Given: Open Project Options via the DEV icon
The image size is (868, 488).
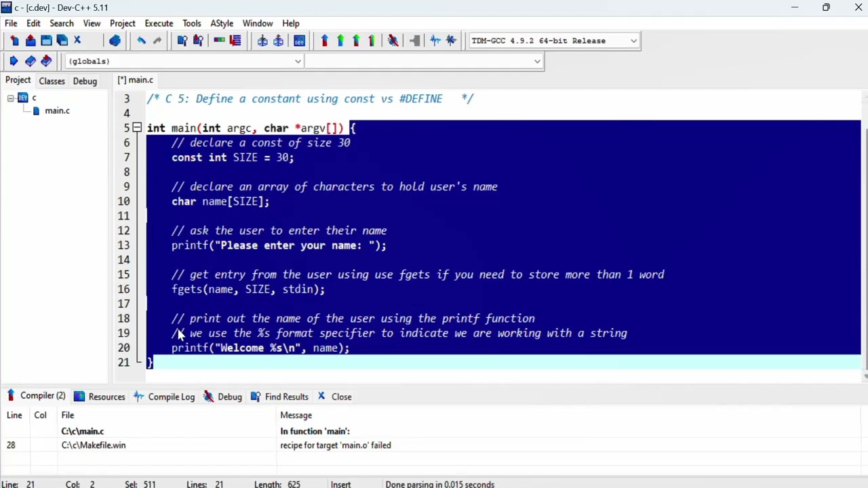Looking at the screenshot, I should click(299, 41).
